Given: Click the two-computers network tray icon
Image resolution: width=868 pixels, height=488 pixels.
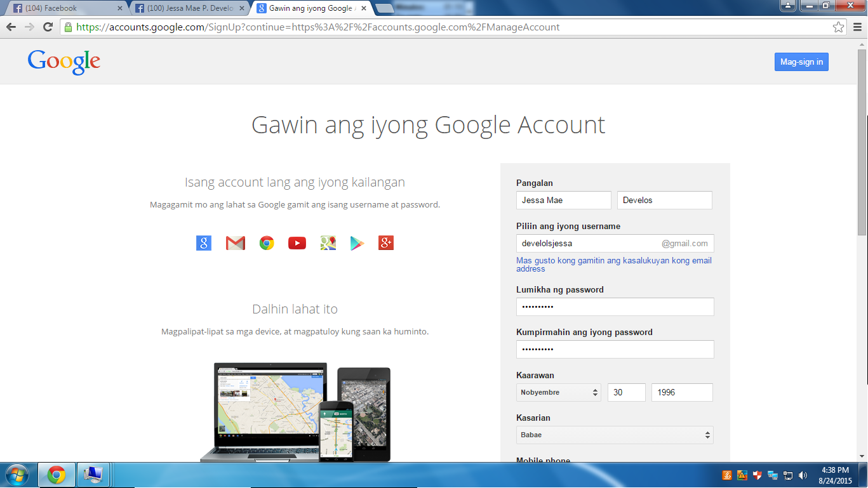Looking at the screenshot, I should click(773, 475).
